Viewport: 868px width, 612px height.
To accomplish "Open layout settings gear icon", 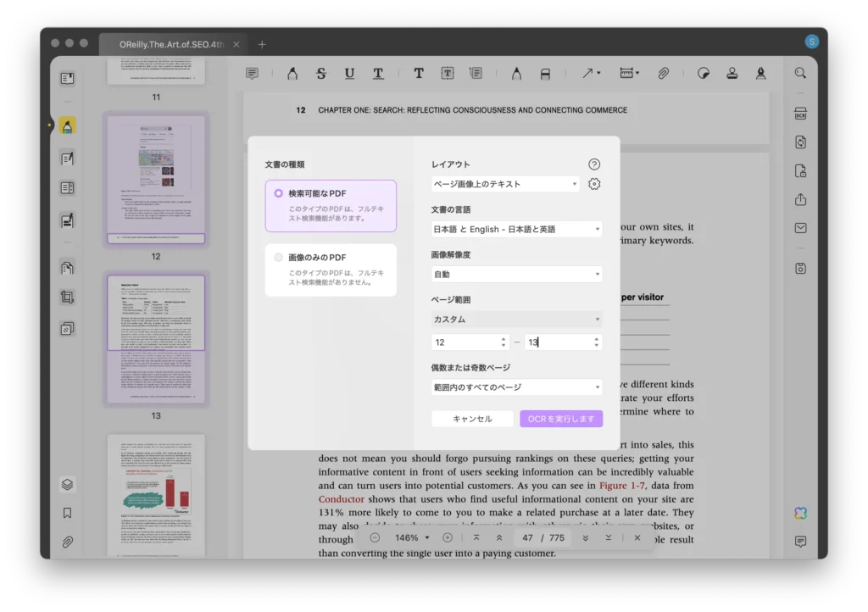I will click(x=594, y=184).
